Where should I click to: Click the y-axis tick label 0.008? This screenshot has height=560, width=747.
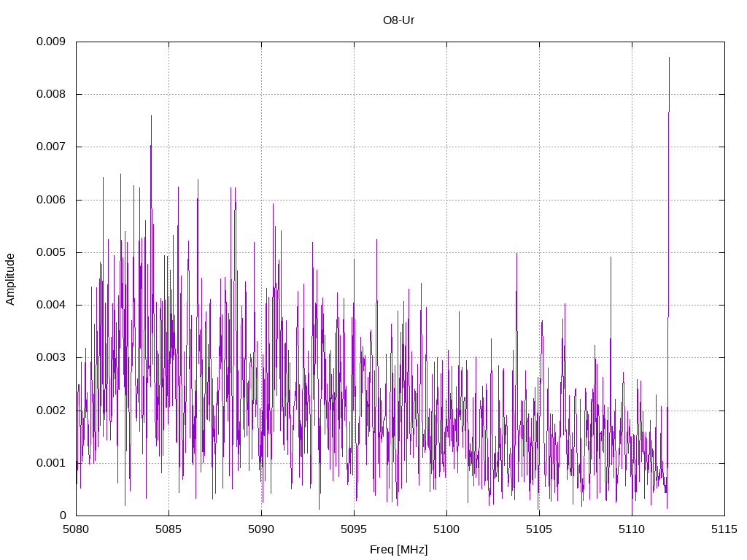click(51, 94)
